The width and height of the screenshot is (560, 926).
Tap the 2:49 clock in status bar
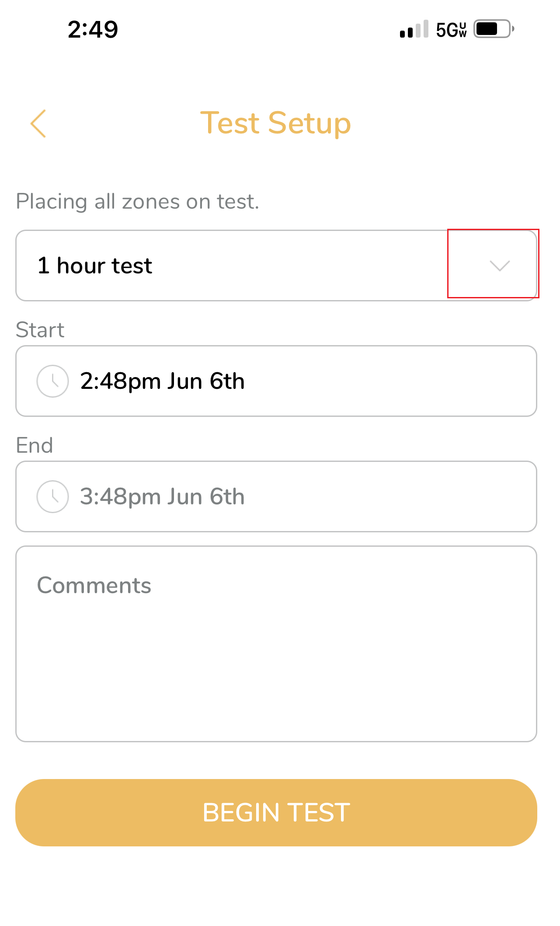93,29
